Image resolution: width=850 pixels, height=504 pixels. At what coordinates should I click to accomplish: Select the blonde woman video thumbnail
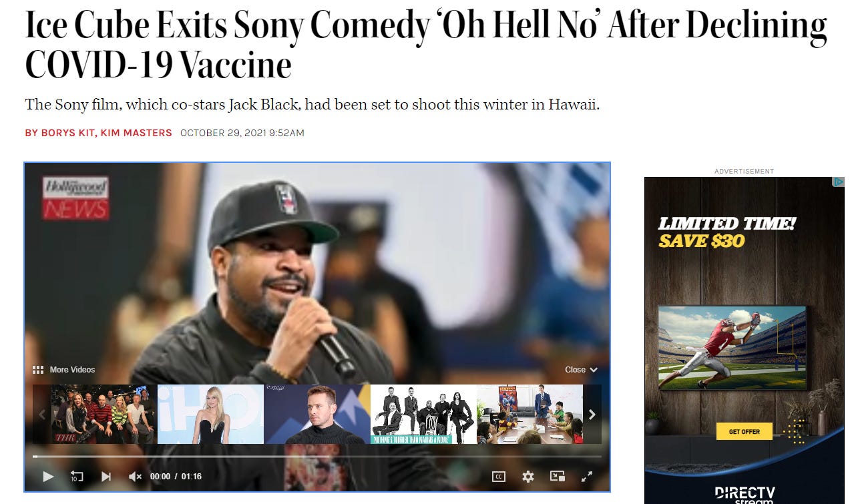(210, 415)
